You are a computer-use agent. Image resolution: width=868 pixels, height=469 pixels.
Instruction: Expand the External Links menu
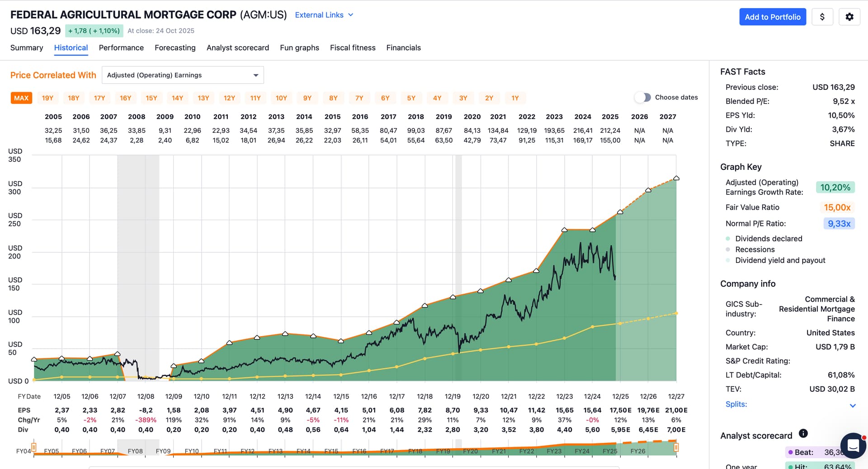324,15
